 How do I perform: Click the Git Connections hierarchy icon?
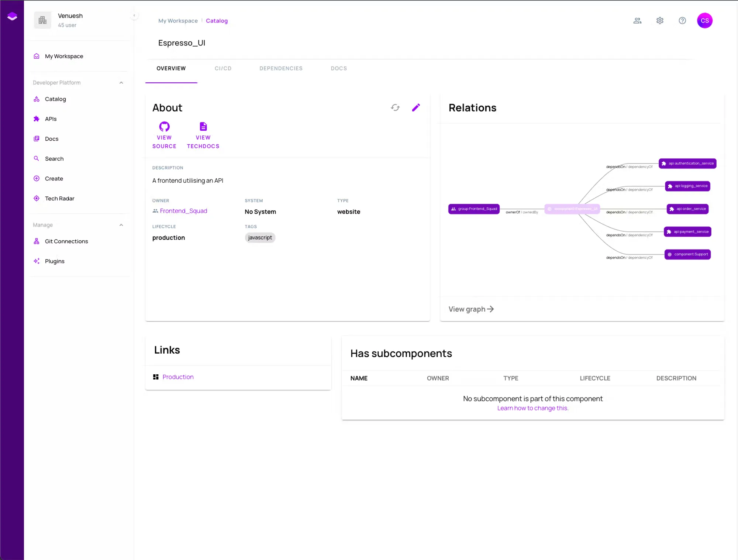(x=37, y=241)
